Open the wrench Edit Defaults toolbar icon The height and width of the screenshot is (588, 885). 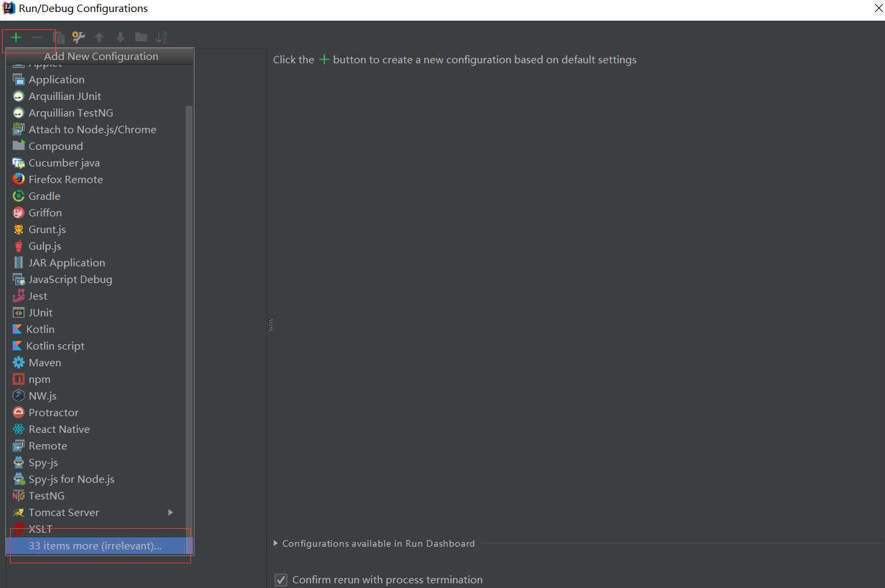click(x=79, y=37)
